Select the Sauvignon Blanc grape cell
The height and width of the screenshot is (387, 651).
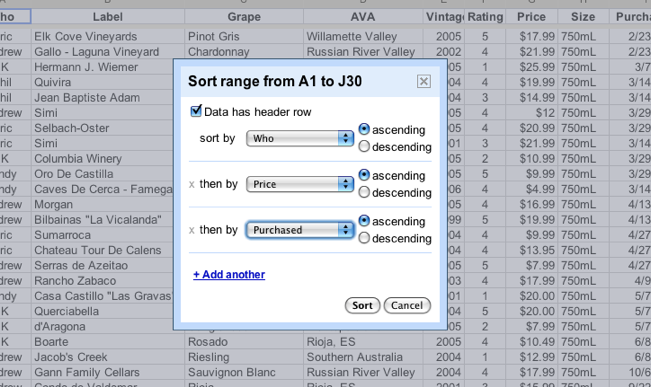point(244,372)
